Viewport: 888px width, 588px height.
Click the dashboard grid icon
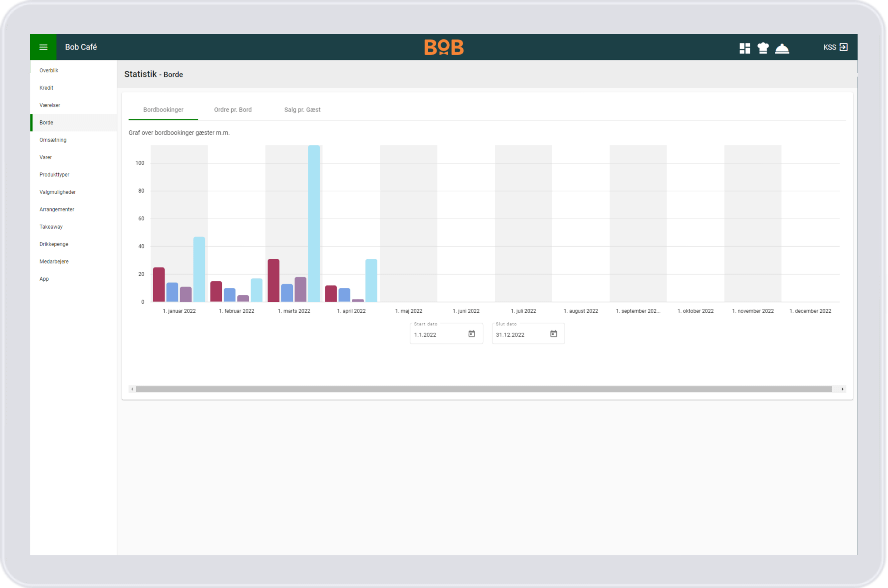point(745,48)
